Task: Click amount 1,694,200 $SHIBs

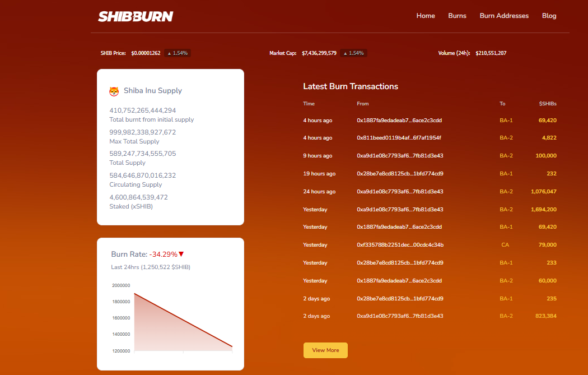Action: (544, 210)
